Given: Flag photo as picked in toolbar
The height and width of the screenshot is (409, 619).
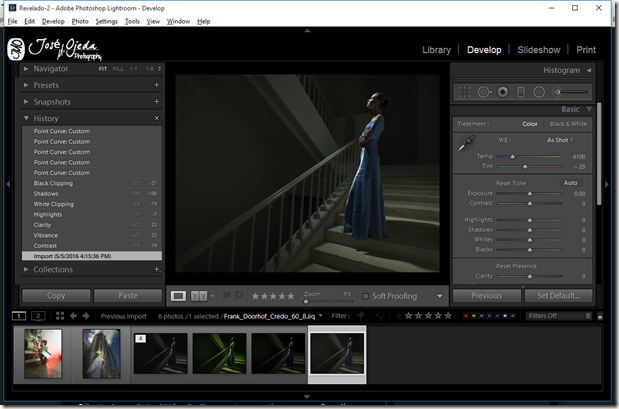Looking at the screenshot, I should coord(227,296).
